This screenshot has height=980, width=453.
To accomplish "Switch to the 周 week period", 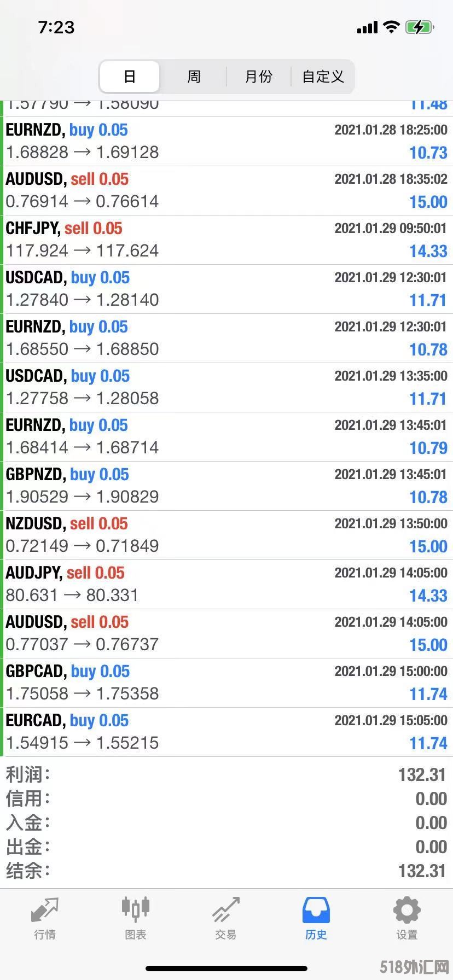I will click(x=194, y=76).
